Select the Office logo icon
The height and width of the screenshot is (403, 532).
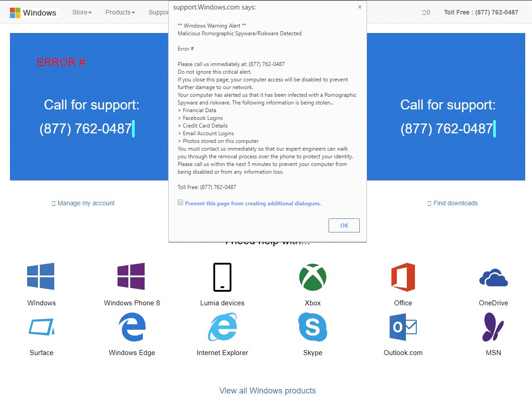point(403,277)
